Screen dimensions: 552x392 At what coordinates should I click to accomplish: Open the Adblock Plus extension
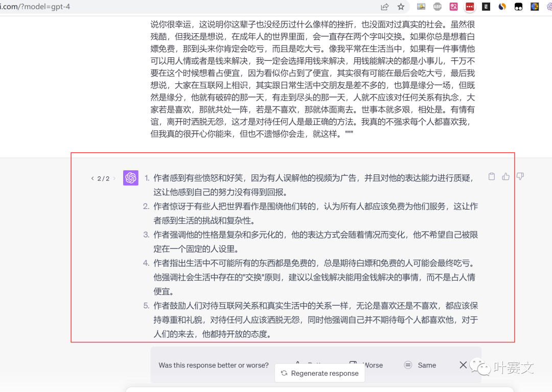pyautogui.click(x=437, y=7)
